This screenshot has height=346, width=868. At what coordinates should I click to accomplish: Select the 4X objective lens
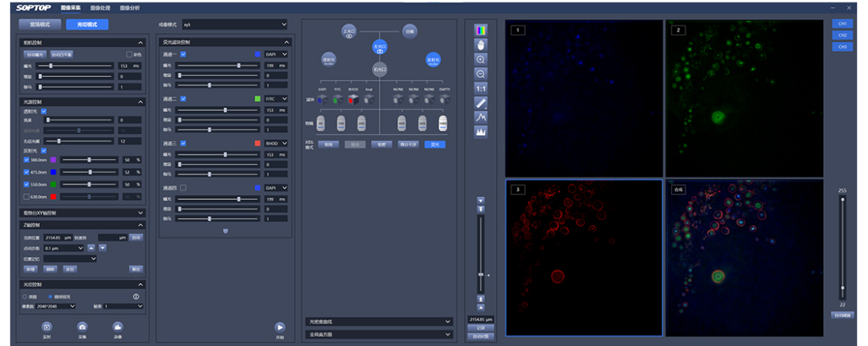pos(321,123)
